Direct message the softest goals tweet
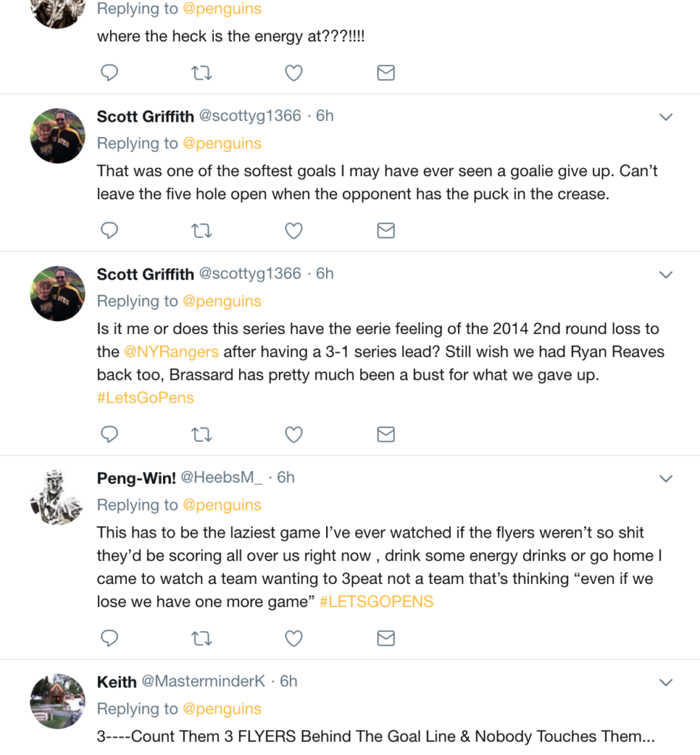Image resolution: width=700 pixels, height=755 pixels. pyautogui.click(x=386, y=231)
